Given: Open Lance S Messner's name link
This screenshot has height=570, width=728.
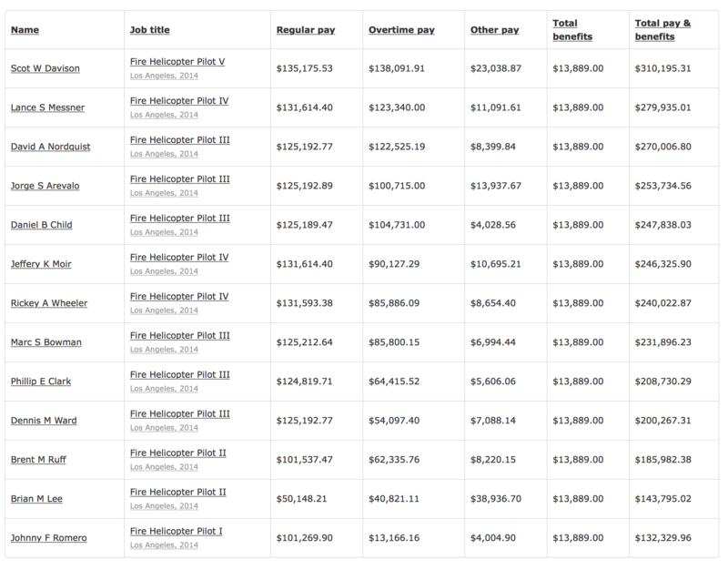Looking at the screenshot, I should (x=47, y=107).
